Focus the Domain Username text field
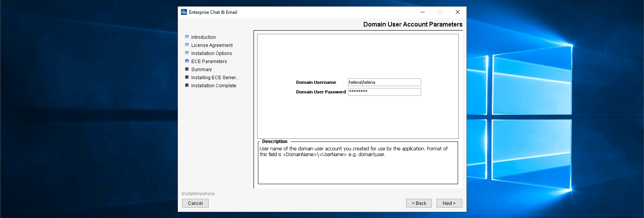This screenshot has height=218, width=644. (x=384, y=82)
